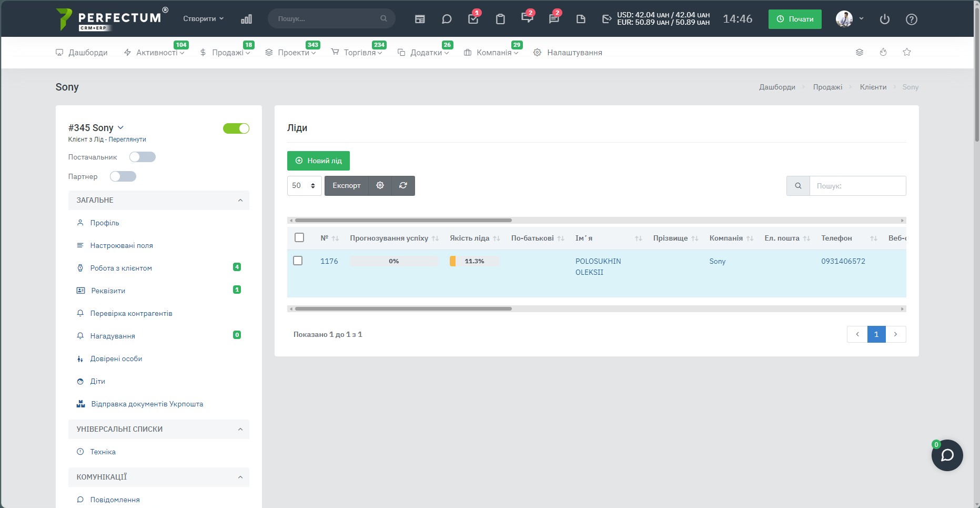Viewport: 980px width, 508px height.
Task: Click the sort arrows on № column
Action: pyautogui.click(x=335, y=238)
